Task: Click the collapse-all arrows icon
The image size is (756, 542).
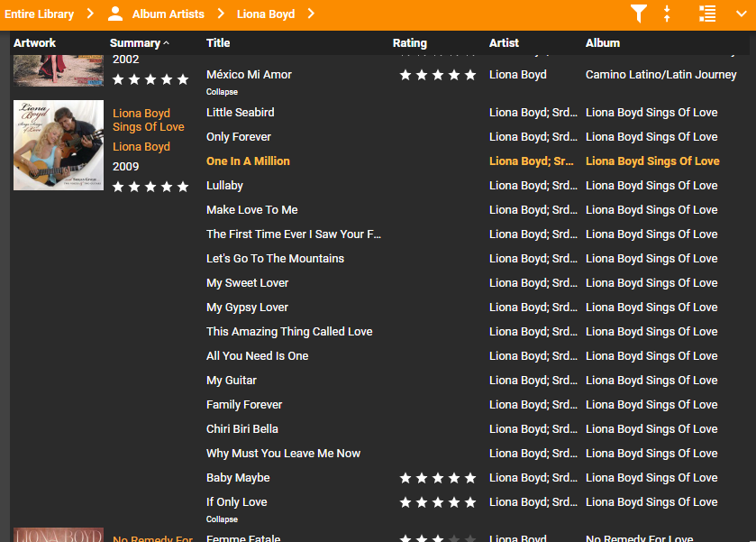Action: click(x=668, y=14)
